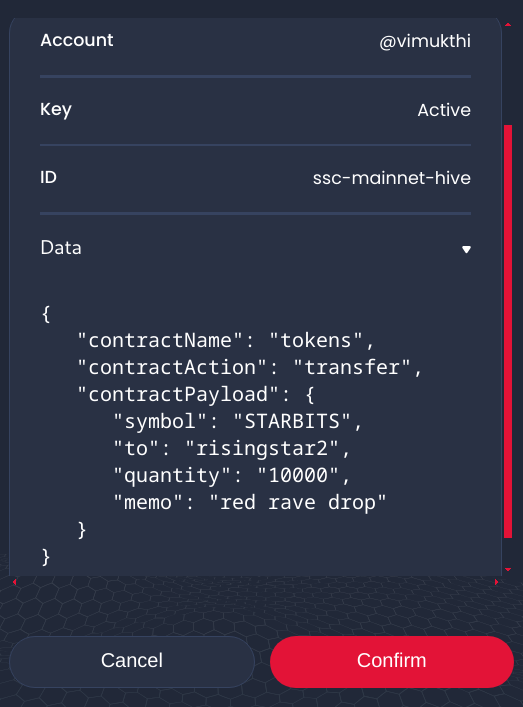This screenshot has height=707, width=523.
Task: Click the Data section label
Action: click(x=61, y=248)
